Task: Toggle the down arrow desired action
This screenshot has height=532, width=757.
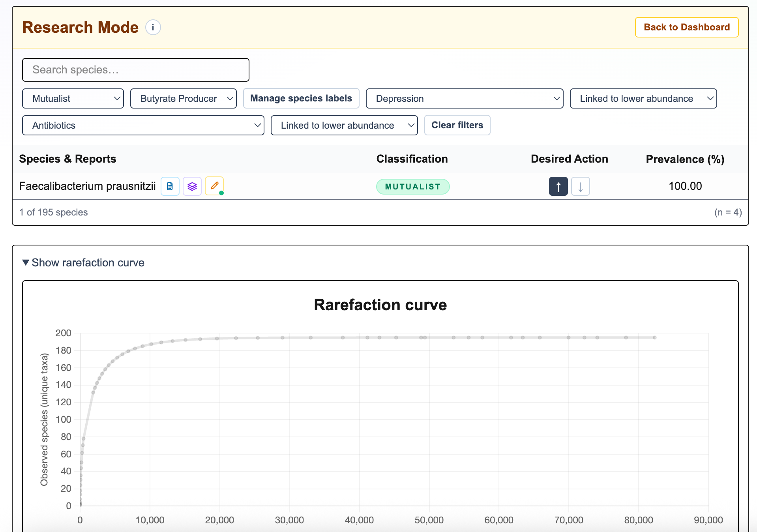Action: pos(580,186)
